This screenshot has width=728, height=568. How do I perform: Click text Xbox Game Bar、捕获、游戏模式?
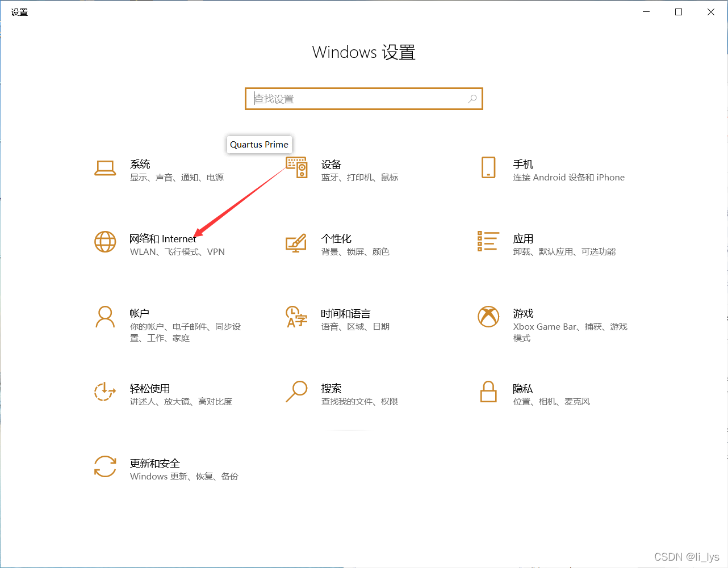point(571,333)
